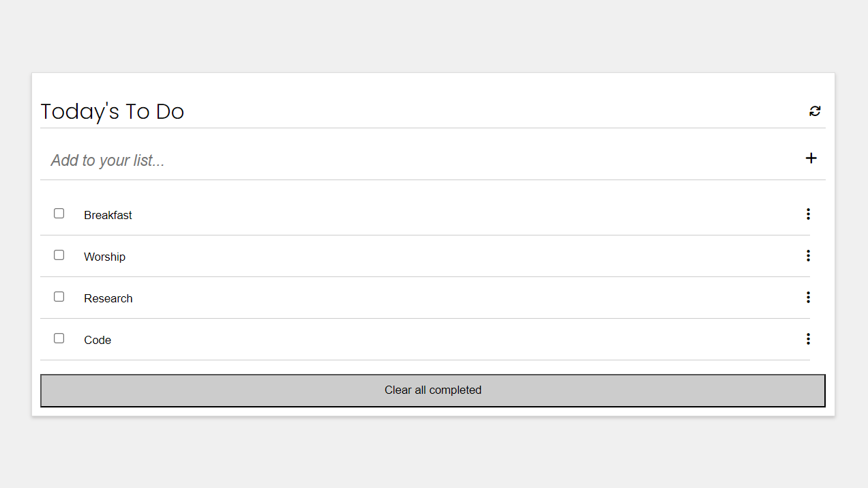Screen dimensions: 868x488
Task: Click the plus icon to add item
Action: pyautogui.click(x=811, y=158)
